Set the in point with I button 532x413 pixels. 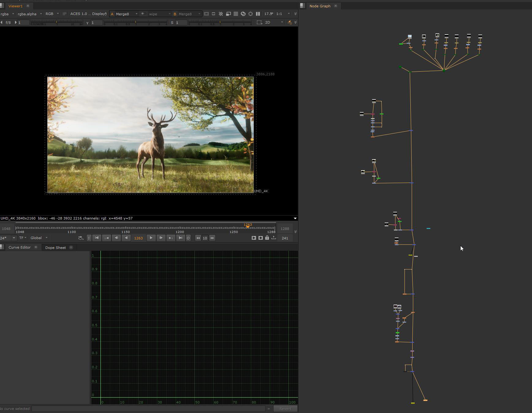click(89, 238)
